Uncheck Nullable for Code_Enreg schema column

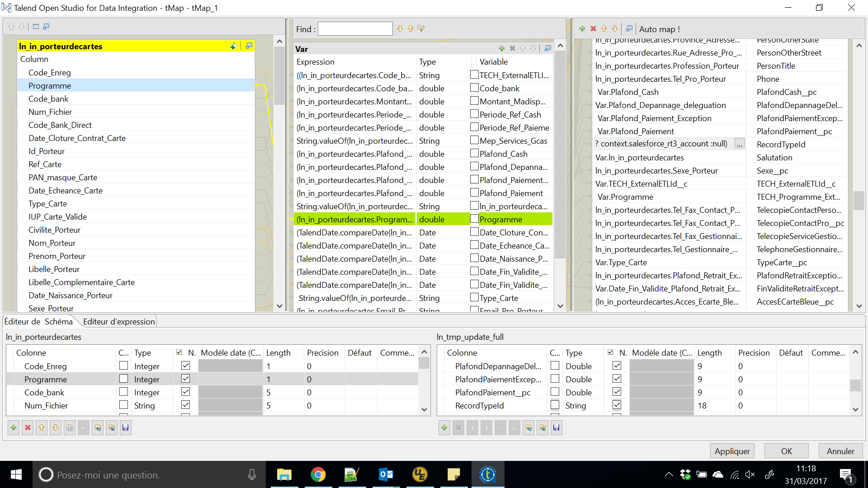coord(185,366)
